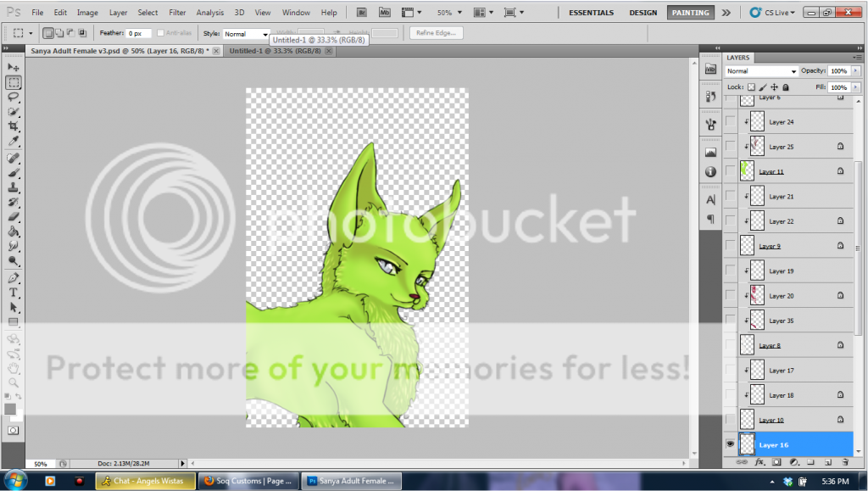This screenshot has width=868, height=491.
Task: Switch to the Essentials workspace
Action: click(591, 13)
